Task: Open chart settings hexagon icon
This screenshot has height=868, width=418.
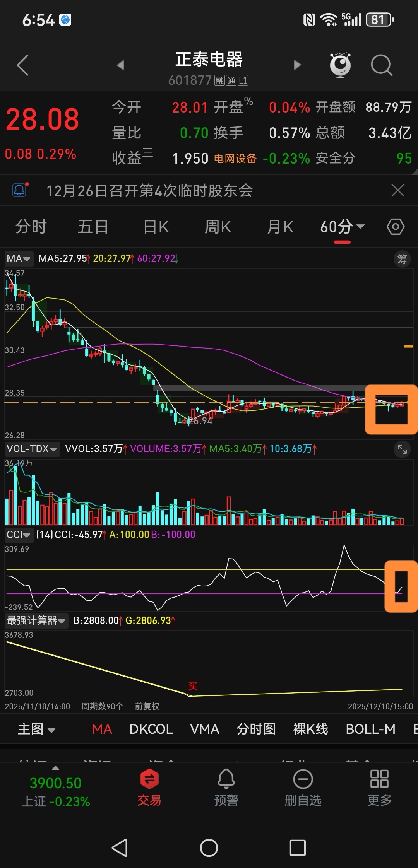Action: pyautogui.click(x=396, y=227)
